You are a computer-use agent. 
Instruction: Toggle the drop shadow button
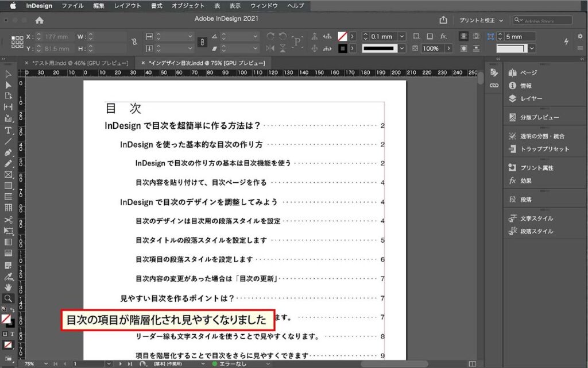430,36
